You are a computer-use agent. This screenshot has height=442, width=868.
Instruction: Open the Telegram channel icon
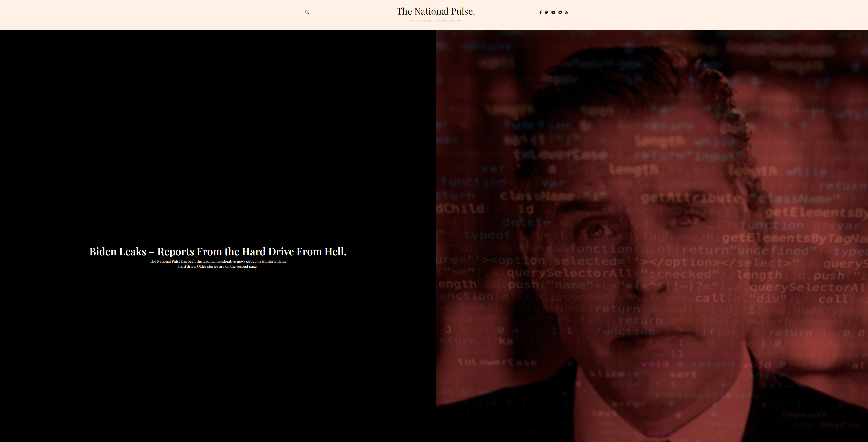point(560,13)
